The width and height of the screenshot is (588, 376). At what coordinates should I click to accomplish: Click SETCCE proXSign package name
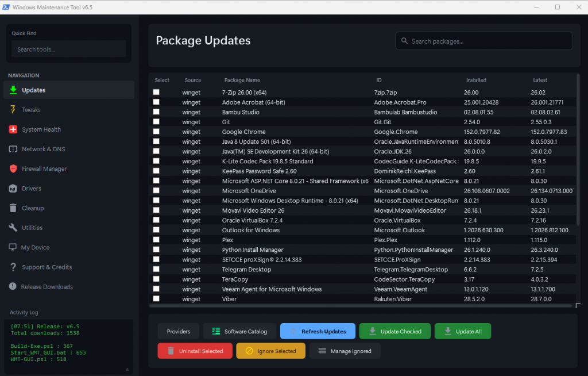[x=262, y=259]
